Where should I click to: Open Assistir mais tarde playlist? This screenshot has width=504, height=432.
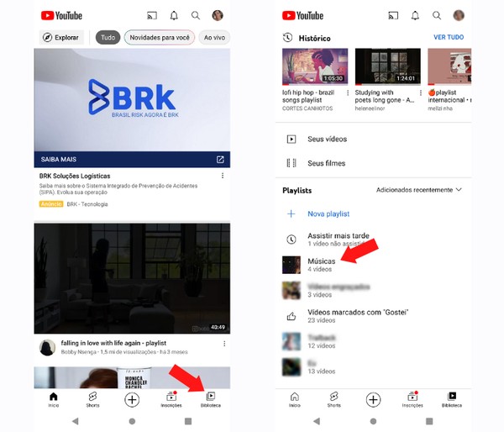(374, 240)
